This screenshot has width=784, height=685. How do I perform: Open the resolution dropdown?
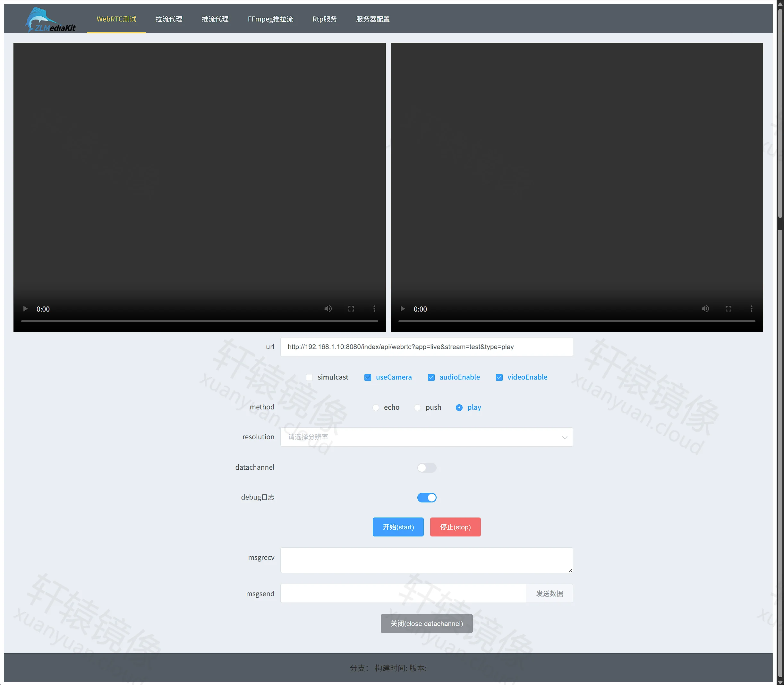tap(427, 437)
